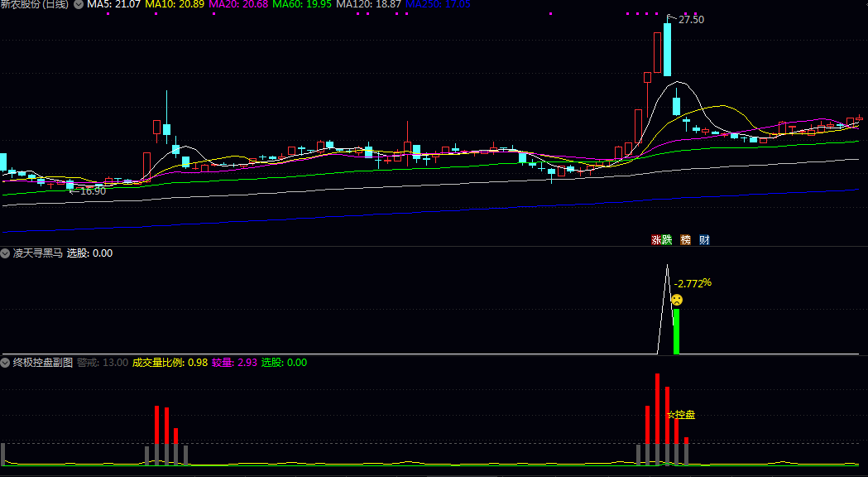Viewport: 868px width, 477px height.
Task: Click the 成交量比例: 0.98 value
Action: point(170,363)
